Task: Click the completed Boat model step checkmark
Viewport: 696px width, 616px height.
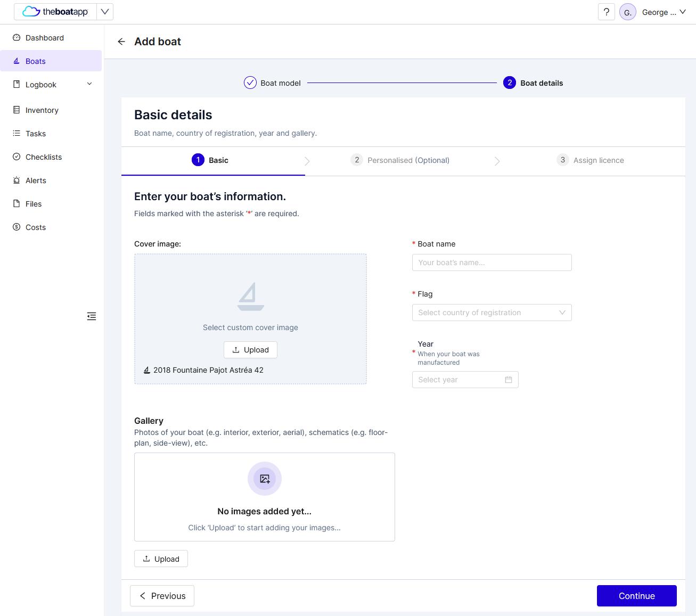Action: (x=250, y=83)
